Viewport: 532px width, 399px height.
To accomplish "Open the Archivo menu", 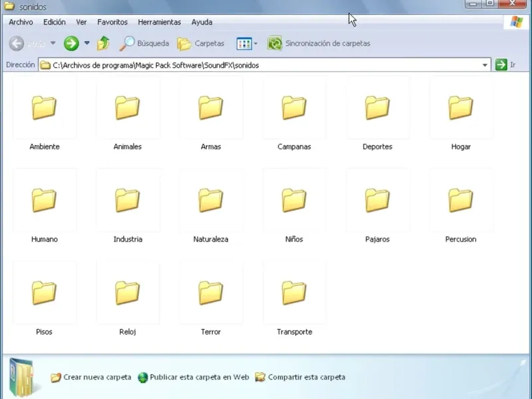I will coord(21,22).
